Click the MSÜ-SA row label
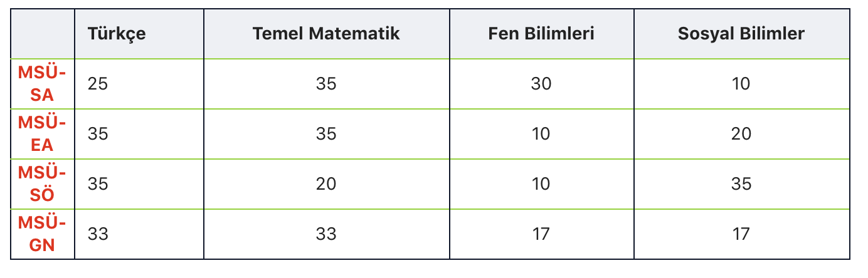The height and width of the screenshot is (278, 868). [43, 84]
